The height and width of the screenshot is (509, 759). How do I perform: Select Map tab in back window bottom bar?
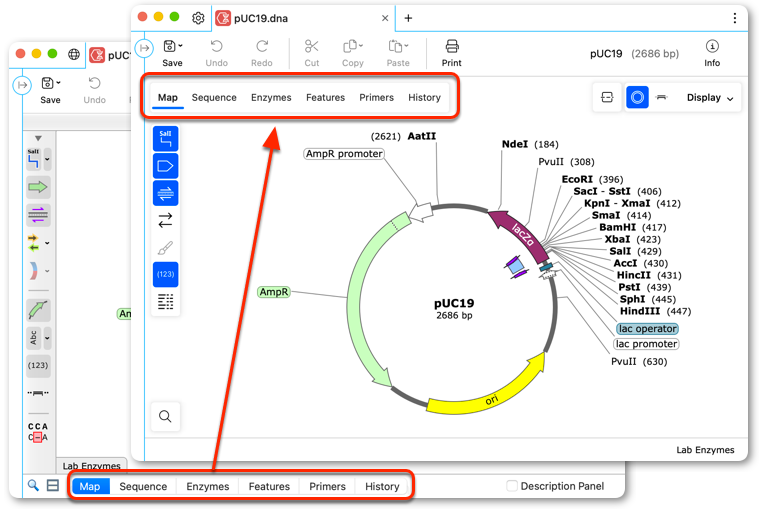pos(90,486)
